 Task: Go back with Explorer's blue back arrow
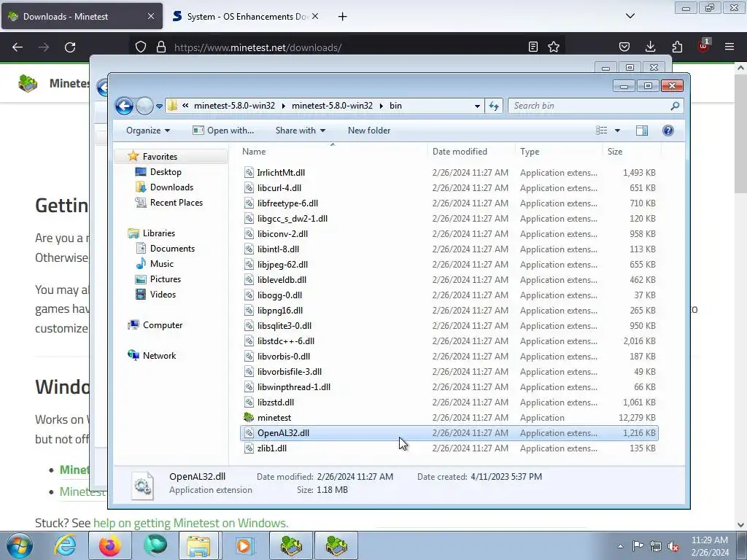click(x=124, y=106)
